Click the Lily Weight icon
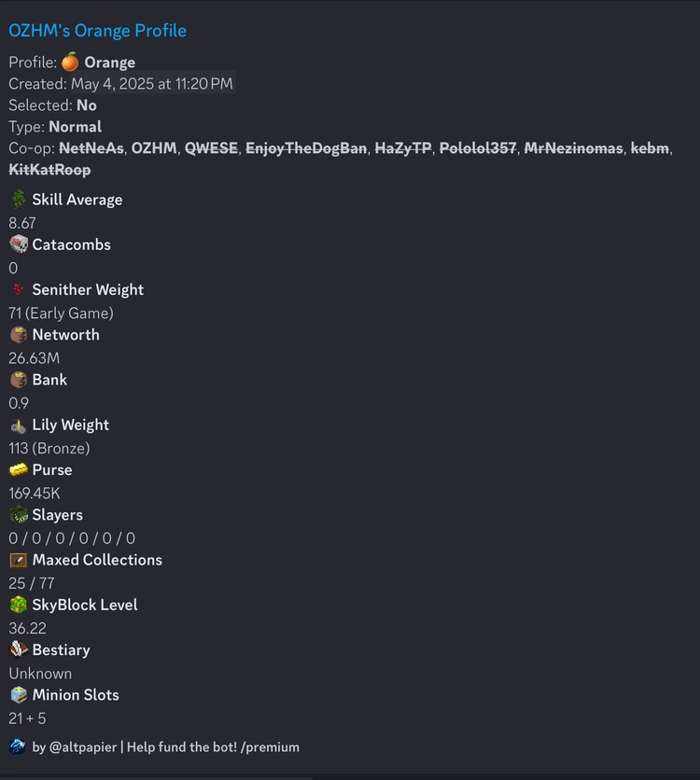 (x=19, y=425)
